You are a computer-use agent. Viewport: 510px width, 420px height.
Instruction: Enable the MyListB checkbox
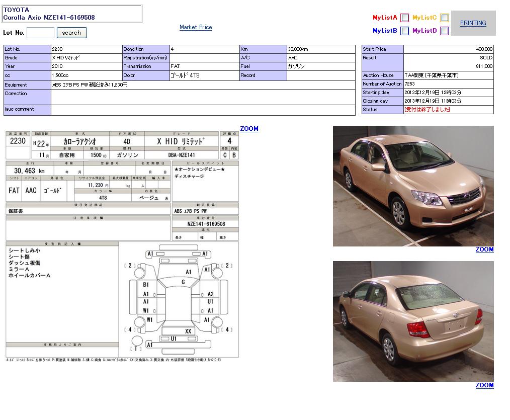coord(405,31)
